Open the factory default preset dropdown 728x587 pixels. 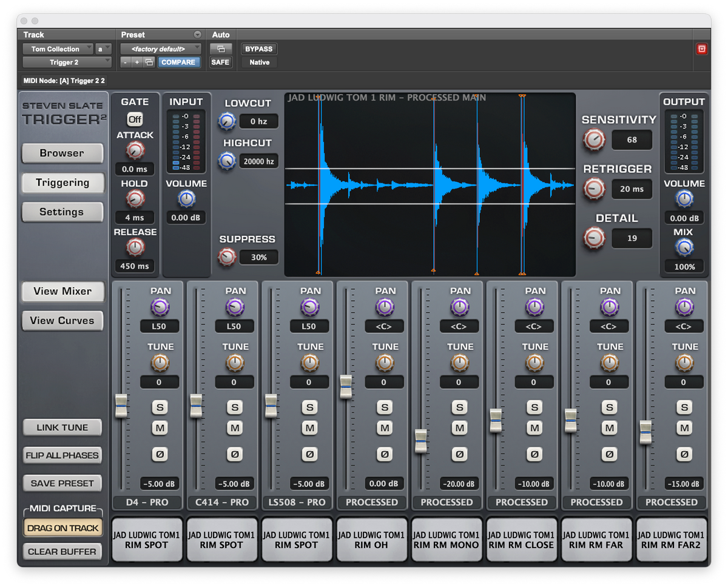tap(160, 49)
